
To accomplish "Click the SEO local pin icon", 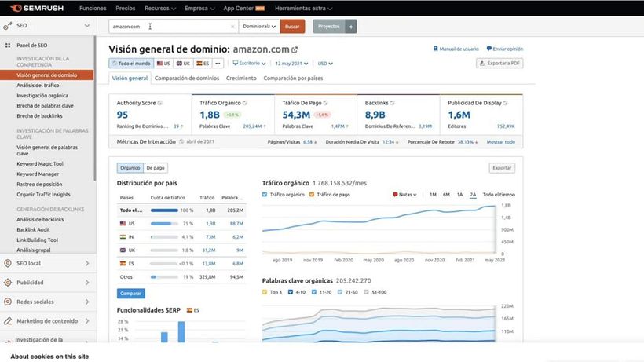I will click(x=8, y=264).
